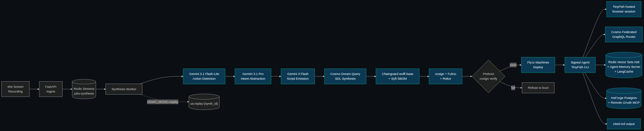Select Fly.io Machines Deploy node
Image resolution: width=644 pixels, height=131 pixels.
click(538, 65)
